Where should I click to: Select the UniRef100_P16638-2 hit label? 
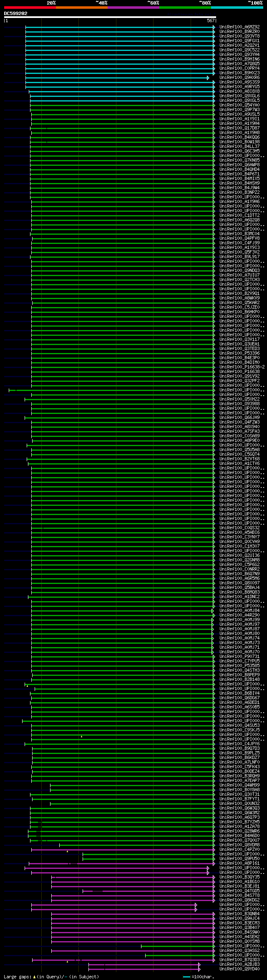click(x=242, y=367)
